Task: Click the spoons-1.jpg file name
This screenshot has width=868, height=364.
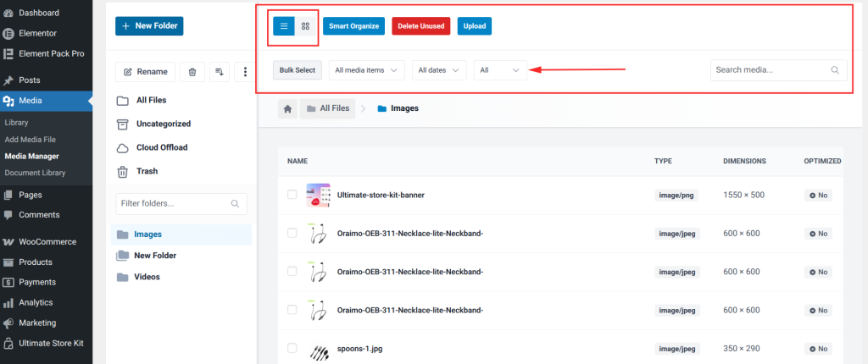Action: 359,349
